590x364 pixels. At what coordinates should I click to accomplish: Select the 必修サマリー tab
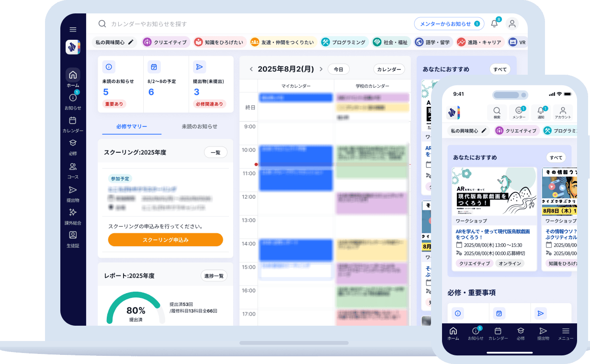coord(132,126)
